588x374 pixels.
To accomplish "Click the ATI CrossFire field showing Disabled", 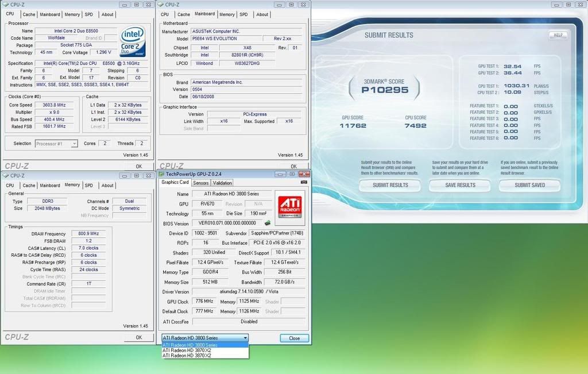I will coord(249,322).
